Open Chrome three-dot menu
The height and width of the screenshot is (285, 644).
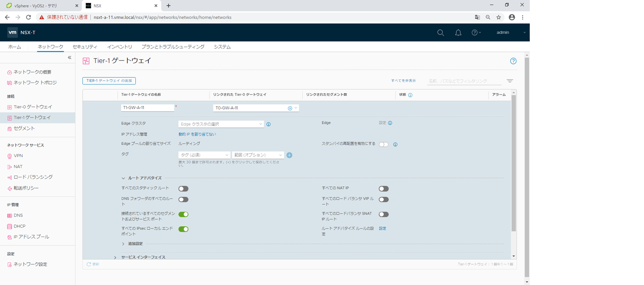click(x=523, y=17)
